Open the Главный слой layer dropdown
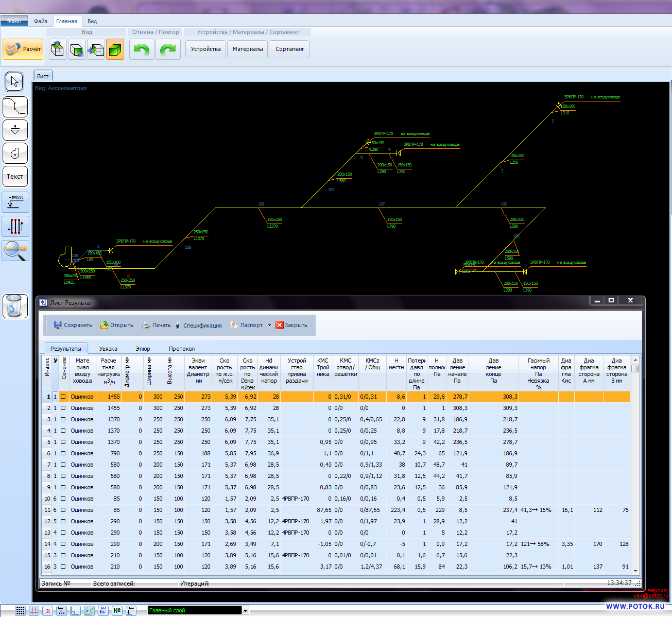 [x=245, y=610]
